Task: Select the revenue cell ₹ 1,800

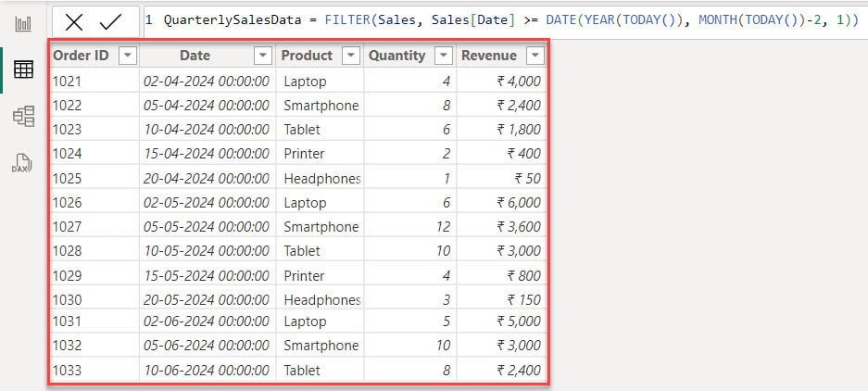Action: 501,130
